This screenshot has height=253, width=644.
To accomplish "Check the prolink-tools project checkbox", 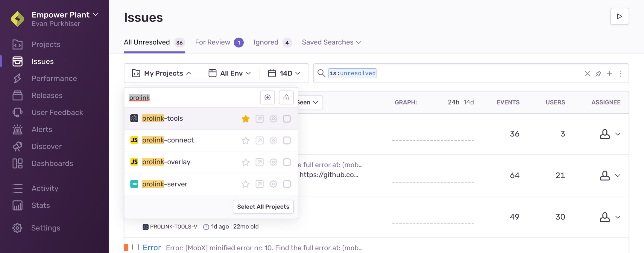I will tap(287, 119).
